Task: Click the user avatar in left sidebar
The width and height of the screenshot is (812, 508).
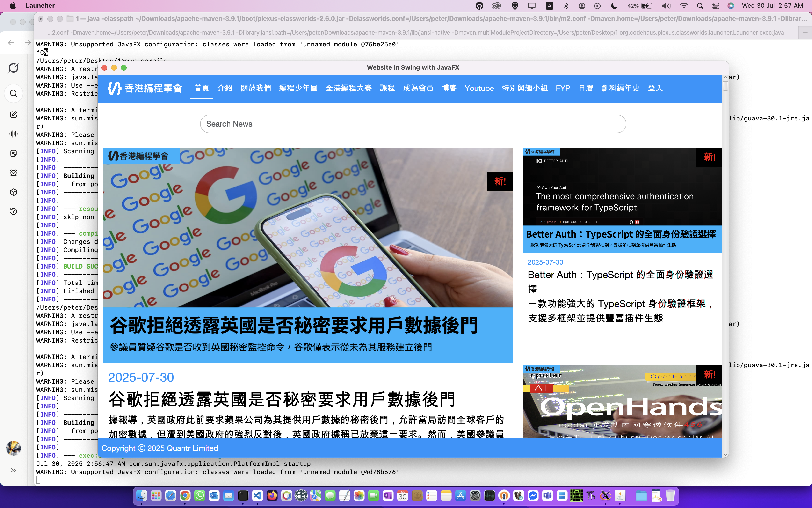Action: pyautogui.click(x=14, y=448)
